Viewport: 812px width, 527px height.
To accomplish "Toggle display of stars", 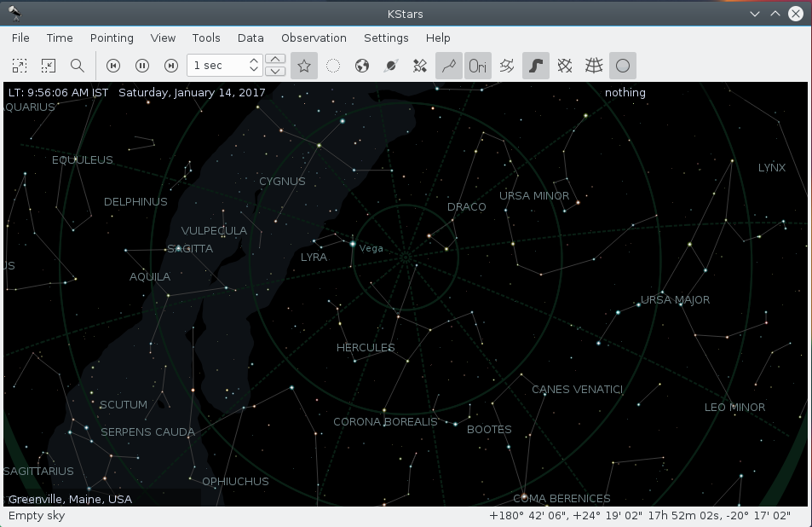I will coord(304,66).
